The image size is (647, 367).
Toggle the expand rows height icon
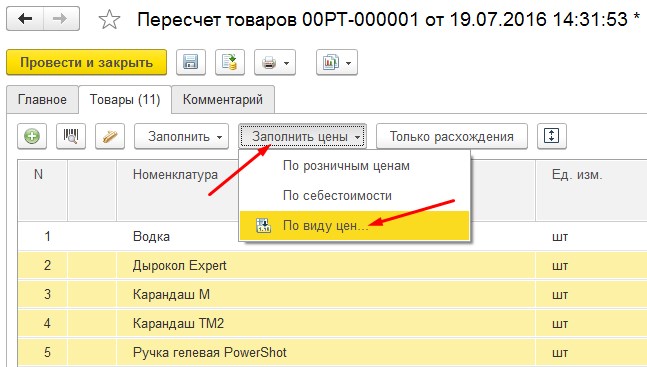pyautogui.click(x=552, y=136)
